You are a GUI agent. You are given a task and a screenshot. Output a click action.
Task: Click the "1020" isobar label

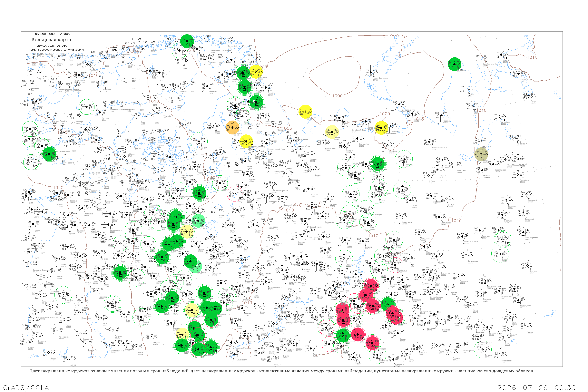click(x=58, y=188)
